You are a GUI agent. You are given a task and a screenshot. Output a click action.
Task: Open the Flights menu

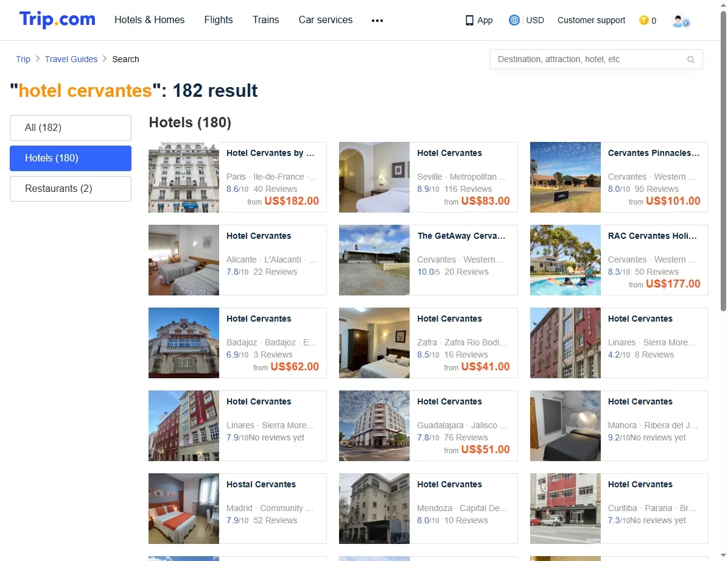coord(218,20)
